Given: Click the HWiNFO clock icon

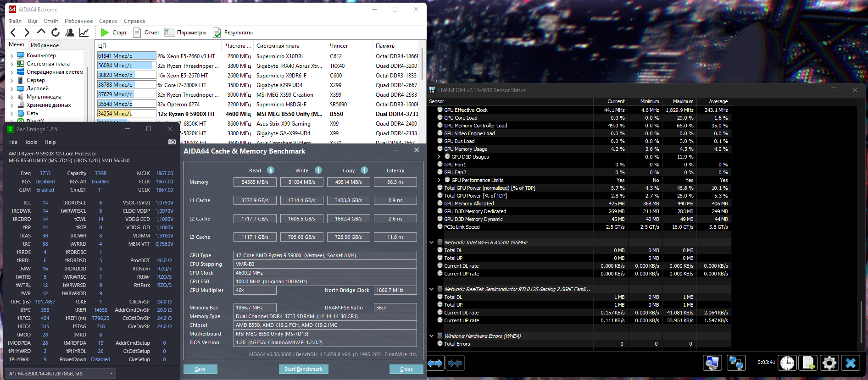Looking at the screenshot, I should click(787, 363).
